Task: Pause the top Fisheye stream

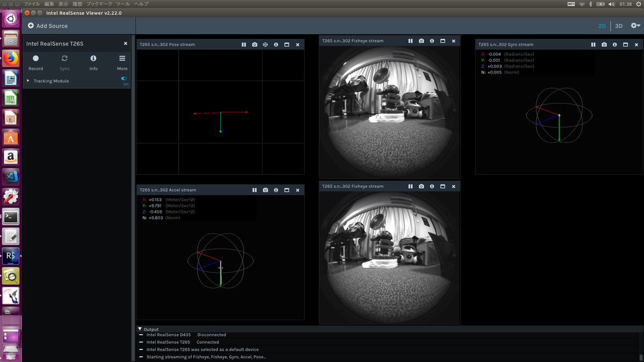Action: [411, 41]
